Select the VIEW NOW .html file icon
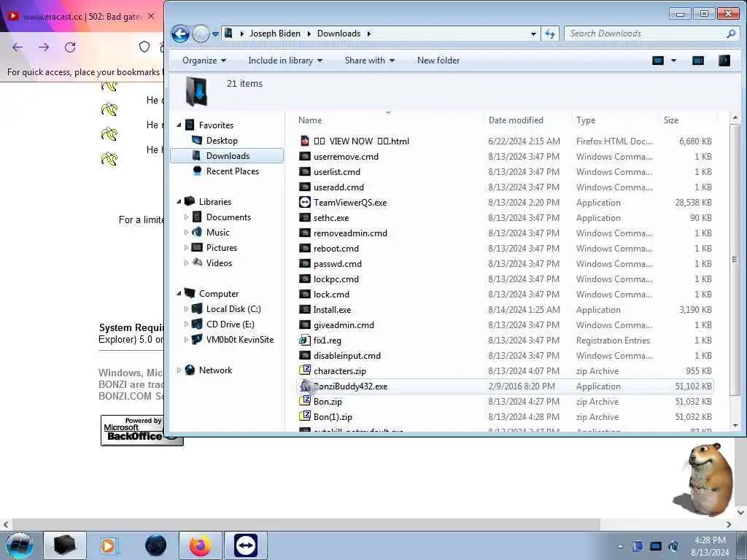The height and width of the screenshot is (560, 747). [305, 141]
